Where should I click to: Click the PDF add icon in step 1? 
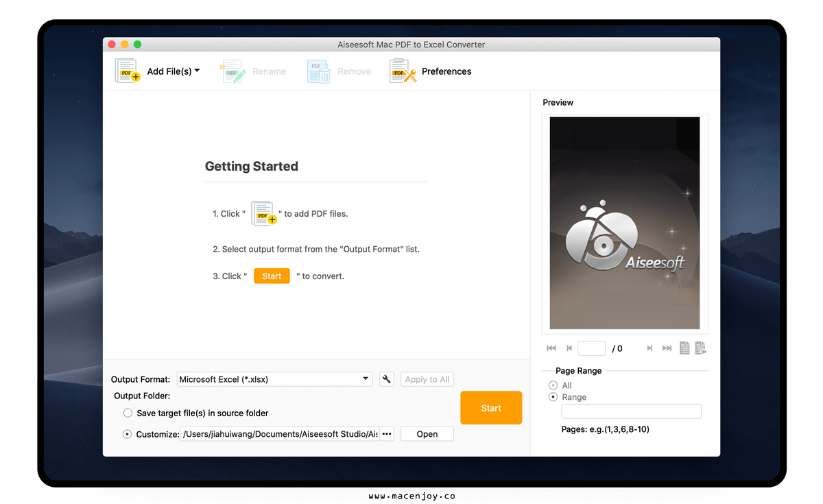[264, 213]
